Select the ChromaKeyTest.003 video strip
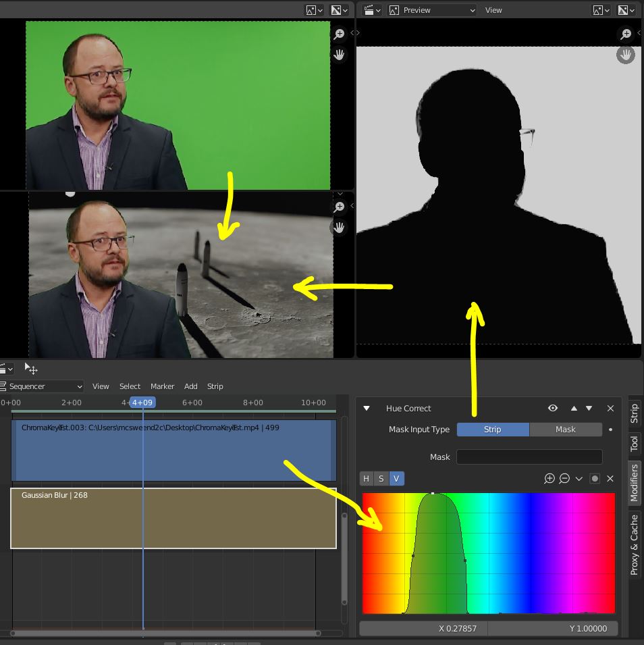Image resolution: width=644 pixels, height=645 pixels. [173, 450]
